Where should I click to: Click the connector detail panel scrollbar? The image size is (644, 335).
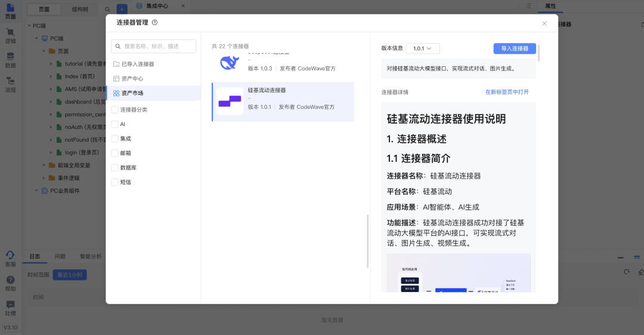[x=538, y=54]
